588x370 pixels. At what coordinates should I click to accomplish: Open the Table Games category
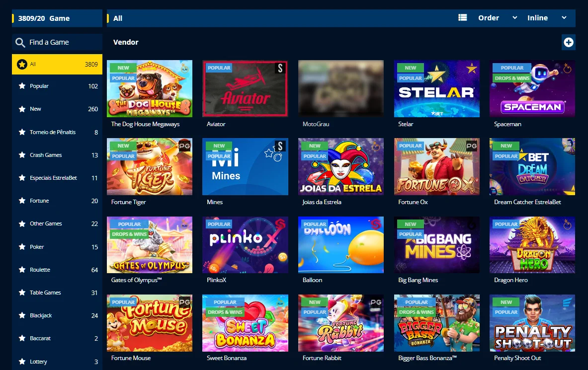click(57, 293)
